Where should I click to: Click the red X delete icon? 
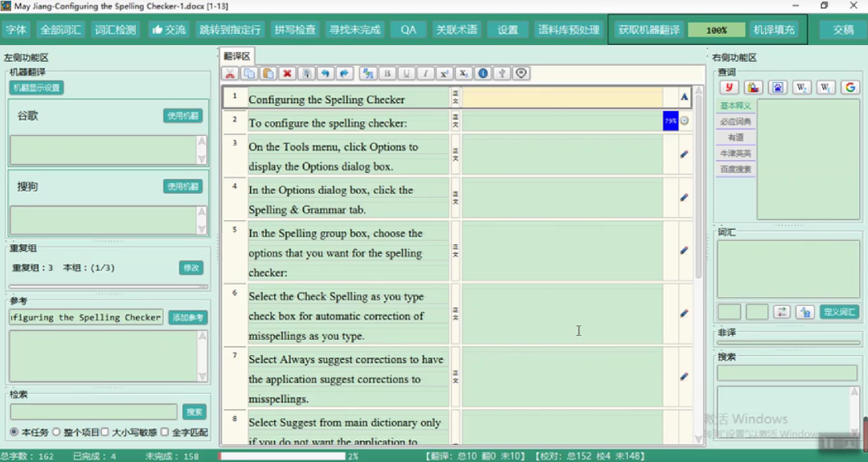coord(287,74)
